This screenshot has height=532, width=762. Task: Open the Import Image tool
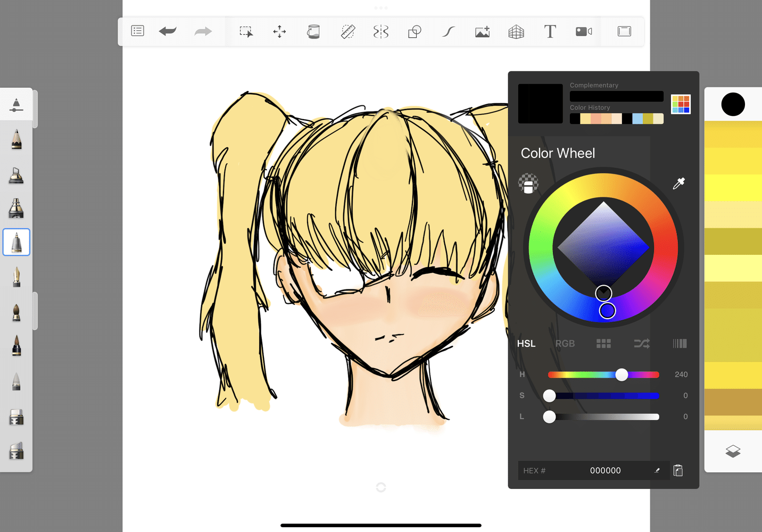coord(482,31)
